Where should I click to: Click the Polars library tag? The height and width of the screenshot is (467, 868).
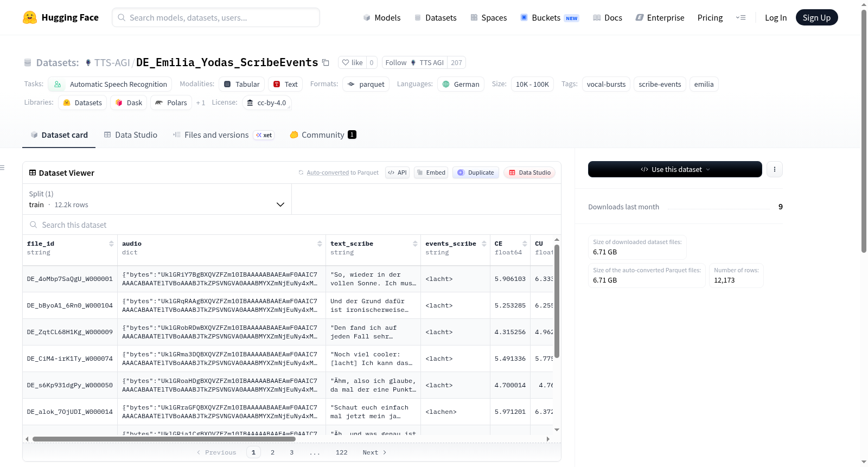[171, 103]
